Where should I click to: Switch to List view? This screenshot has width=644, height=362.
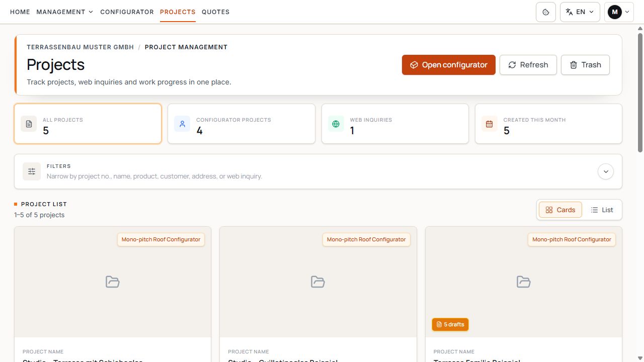(x=602, y=210)
